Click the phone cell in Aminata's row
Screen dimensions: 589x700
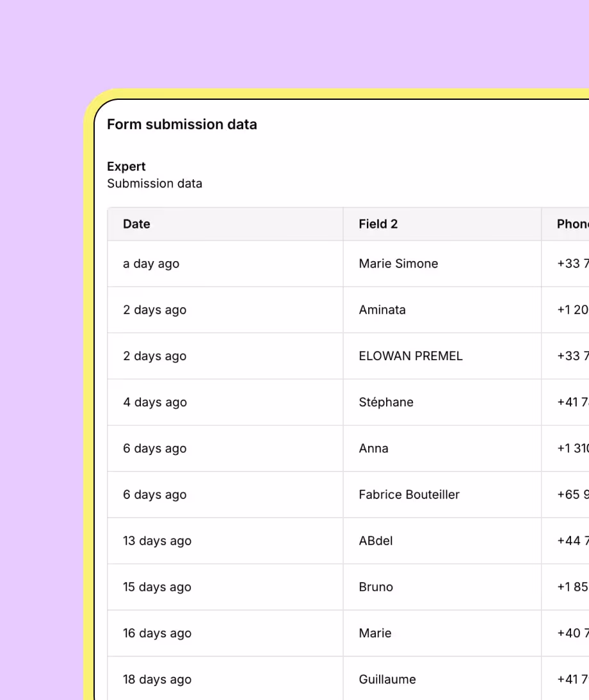coord(565,310)
